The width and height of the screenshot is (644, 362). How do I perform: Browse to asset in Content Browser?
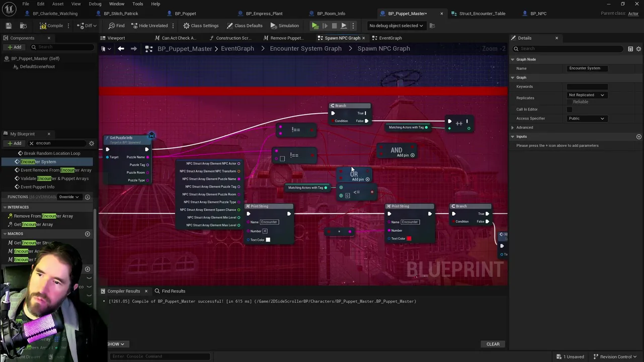coord(23,26)
